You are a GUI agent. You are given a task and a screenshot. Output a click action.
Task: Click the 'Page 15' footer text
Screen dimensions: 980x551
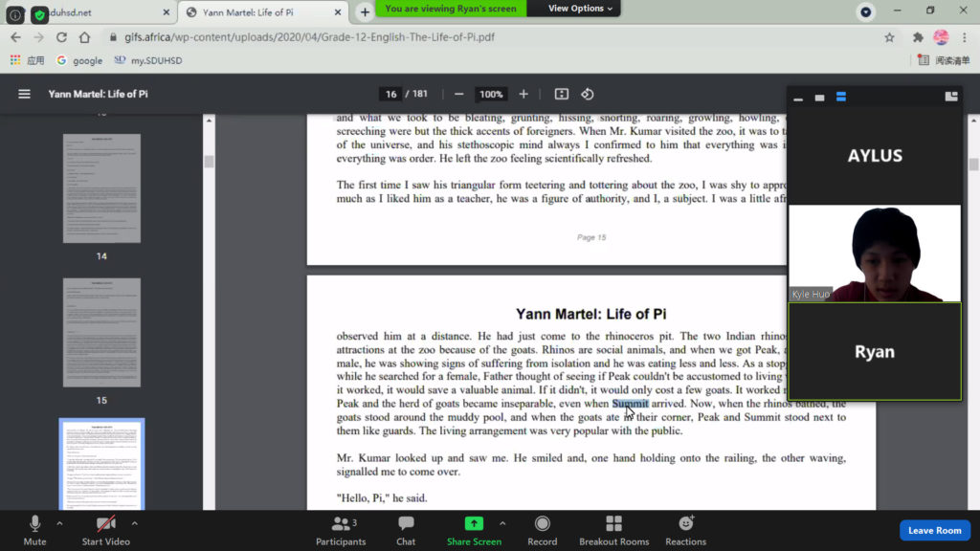pos(591,237)
